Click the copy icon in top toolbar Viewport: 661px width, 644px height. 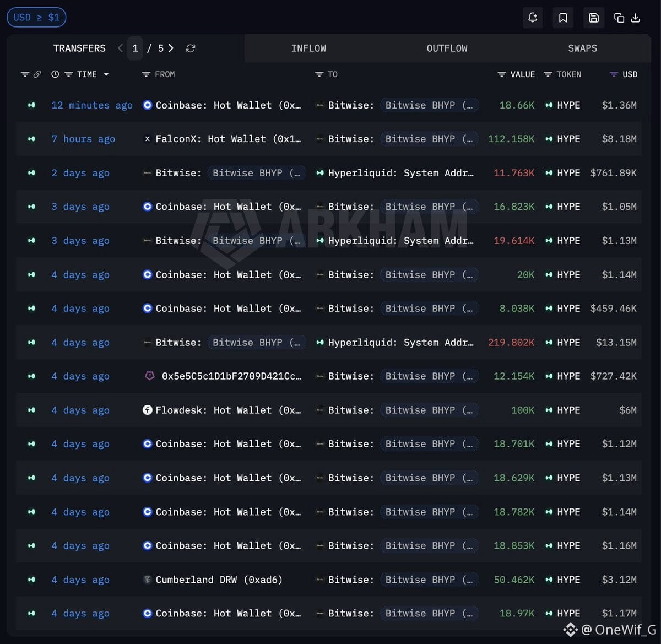point(619,18)
